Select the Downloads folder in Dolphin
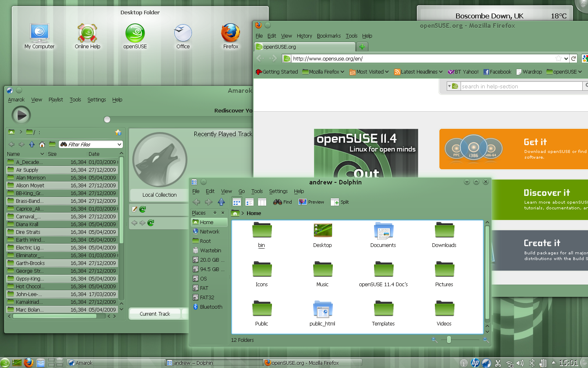 (x=444, y=235)
